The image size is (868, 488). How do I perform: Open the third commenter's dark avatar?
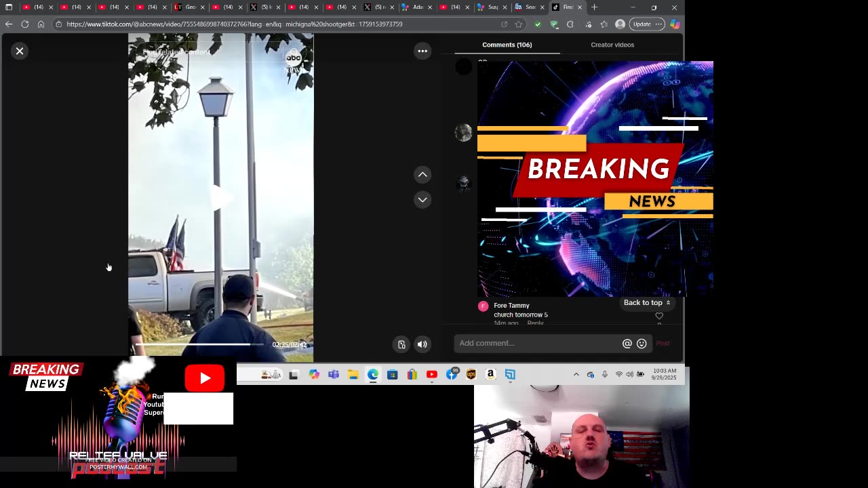(x=463, y=183)
